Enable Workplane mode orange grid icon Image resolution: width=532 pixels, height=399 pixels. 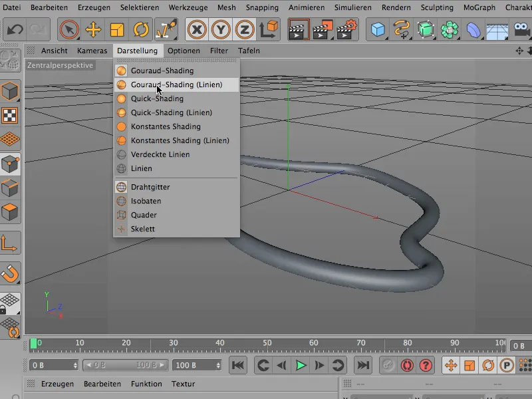(10, 140)
